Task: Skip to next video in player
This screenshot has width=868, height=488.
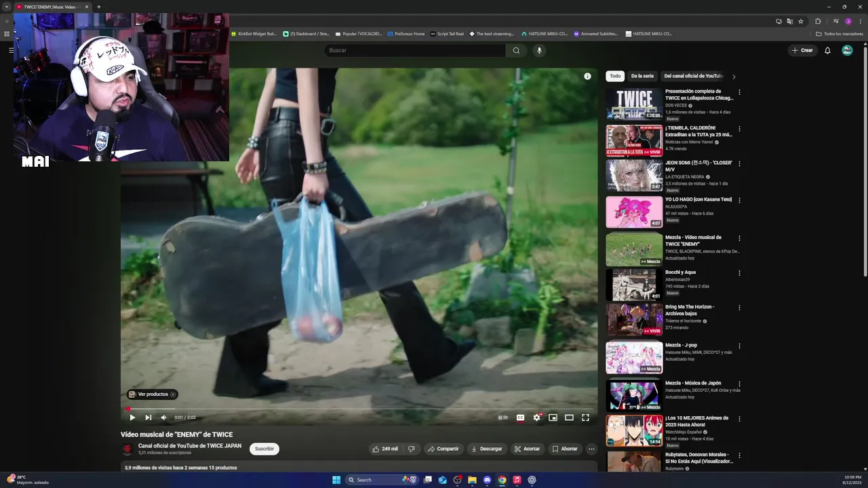Action: pyautogui.click(x=148, y=418)
